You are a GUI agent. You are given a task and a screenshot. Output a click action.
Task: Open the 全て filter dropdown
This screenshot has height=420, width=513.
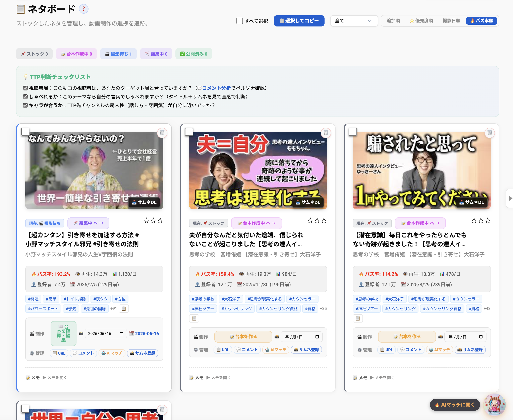(354, 21)
